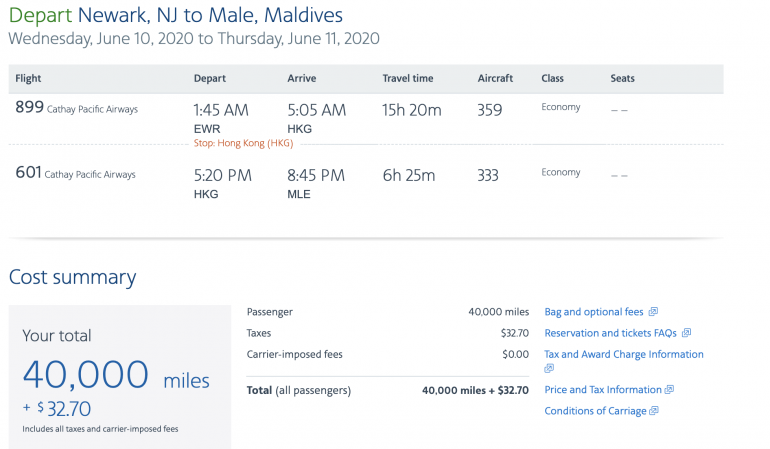Click external-link icon beside Bag and optional fees
The width and height of the screenshot is (770, 449).
(654, 312)
